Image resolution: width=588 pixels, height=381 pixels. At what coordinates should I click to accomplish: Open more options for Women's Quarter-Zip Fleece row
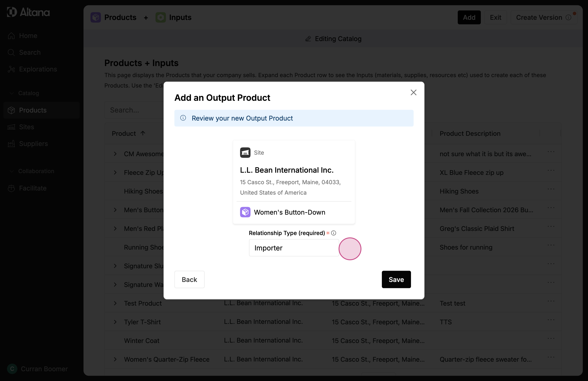(551, 357)
